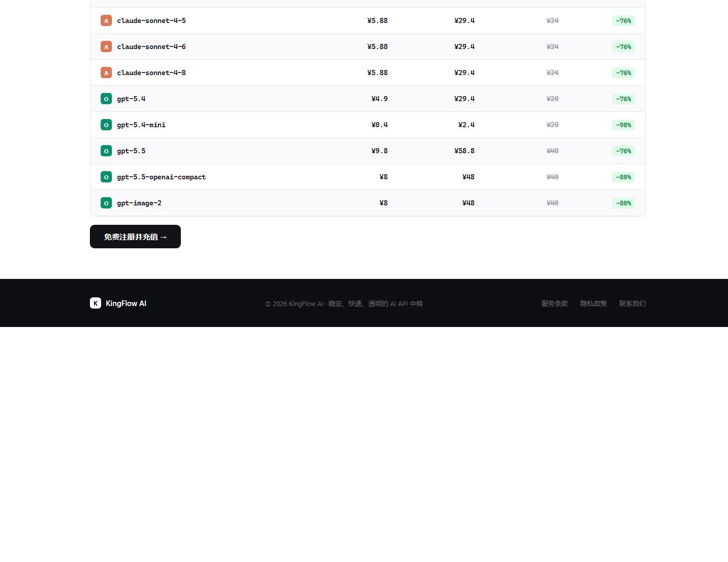Click Anthropic icon beside claude-sonnet-4-6
728x562 pixels.
click(106, 46)
